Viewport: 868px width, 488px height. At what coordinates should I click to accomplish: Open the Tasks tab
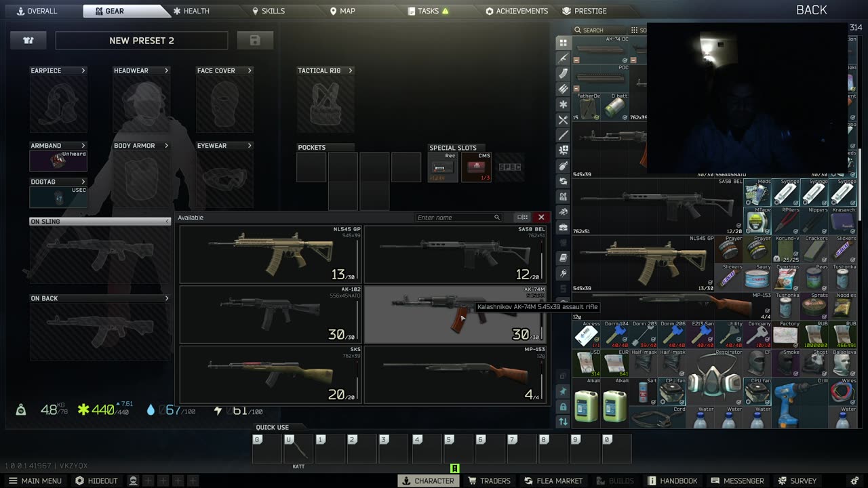pos(428,11)
